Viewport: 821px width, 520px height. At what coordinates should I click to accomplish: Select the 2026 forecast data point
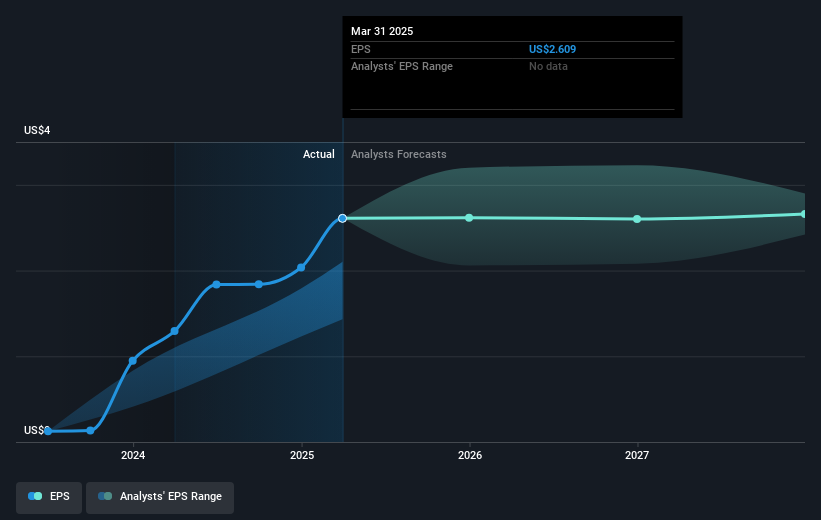click(x=469, y=218)
